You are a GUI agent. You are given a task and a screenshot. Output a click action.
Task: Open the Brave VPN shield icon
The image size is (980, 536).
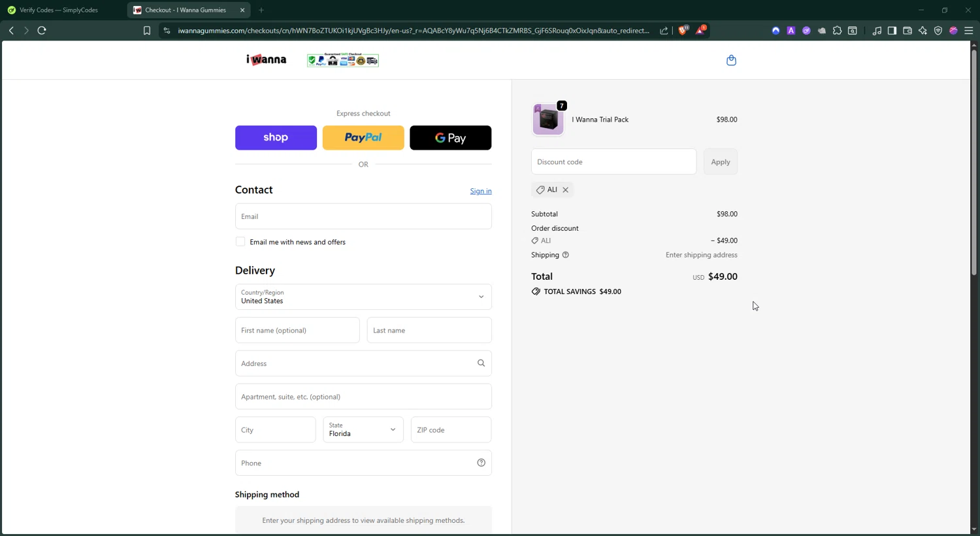point(938,31)
